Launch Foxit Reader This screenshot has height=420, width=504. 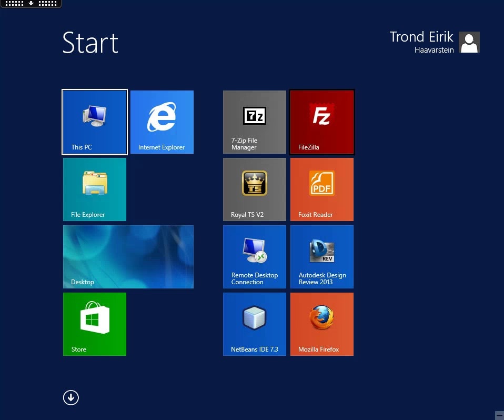point(322,189)
